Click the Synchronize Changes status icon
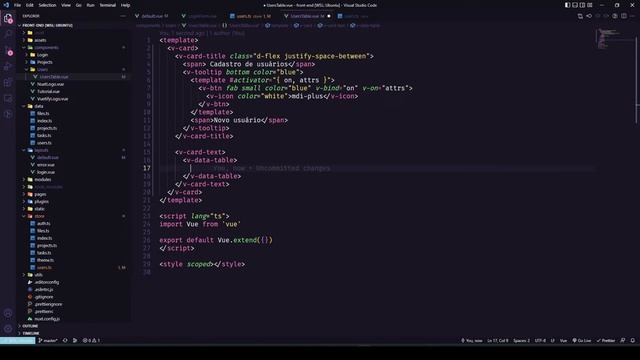The height and width of the screenshot is (360, 640). [x=65, y=340]
